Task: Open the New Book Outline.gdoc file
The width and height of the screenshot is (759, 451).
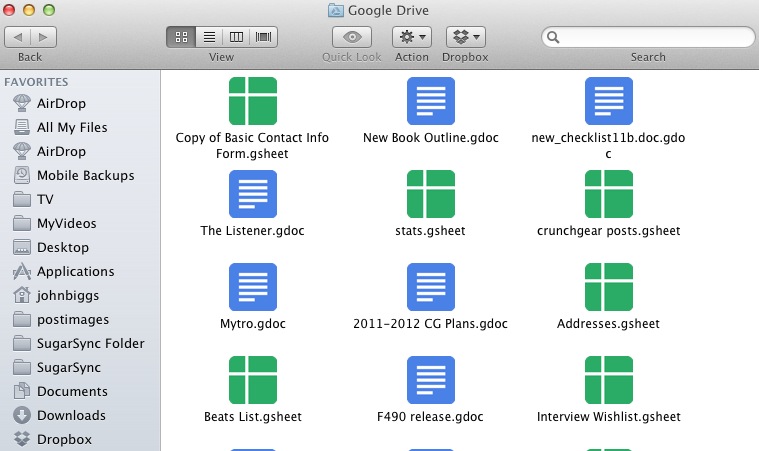Action: pyautogui.click(x=430, y=101)
